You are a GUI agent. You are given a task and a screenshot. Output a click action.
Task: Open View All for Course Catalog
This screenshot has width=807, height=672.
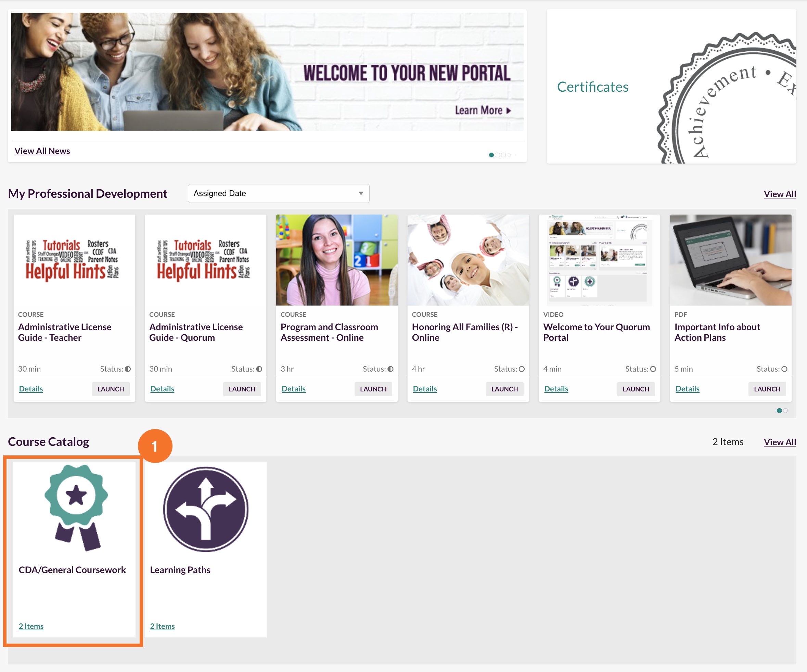(780, 442)
